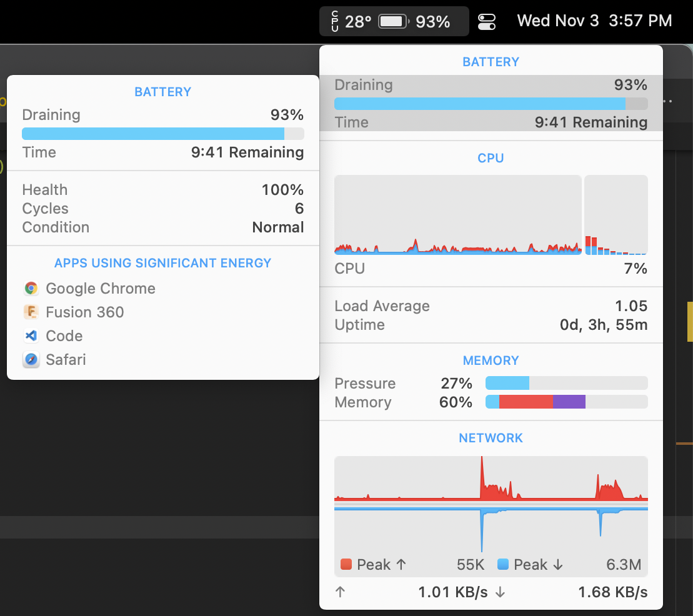Click the Safari compass icon
This screenshot has width=693, height=616.
coord(31,360)
